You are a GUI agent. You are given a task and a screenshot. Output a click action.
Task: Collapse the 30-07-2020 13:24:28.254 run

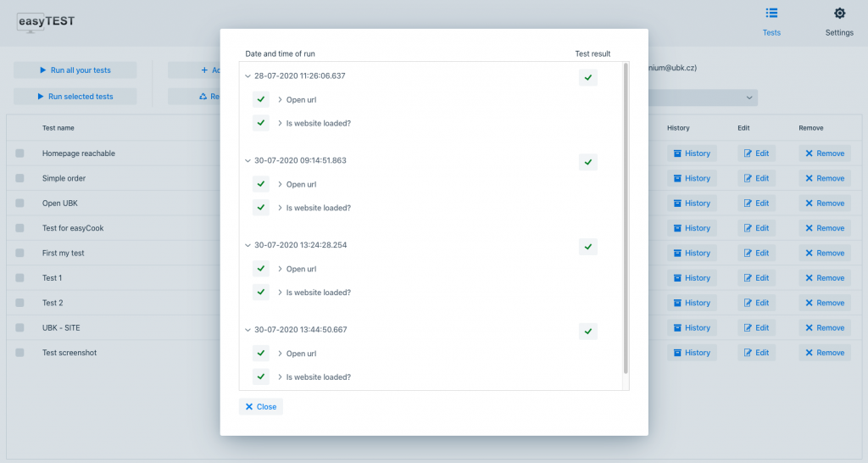tap(248, 245)
